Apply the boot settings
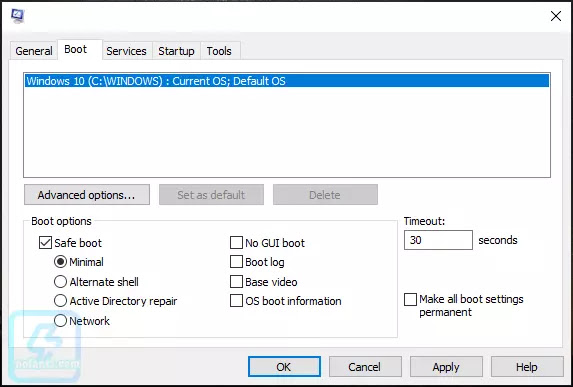This screenshot has width=573, height=387. [446, 367]
